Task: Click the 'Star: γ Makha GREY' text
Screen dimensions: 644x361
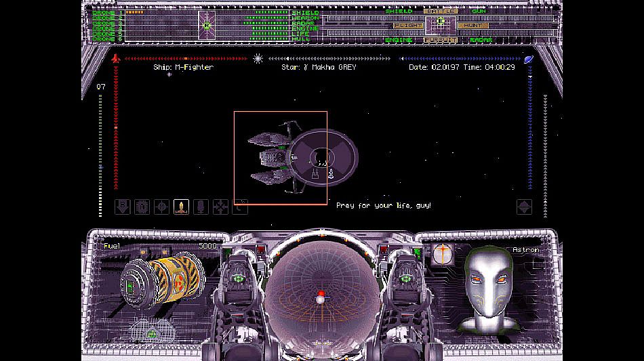Action: click(319, 67)
